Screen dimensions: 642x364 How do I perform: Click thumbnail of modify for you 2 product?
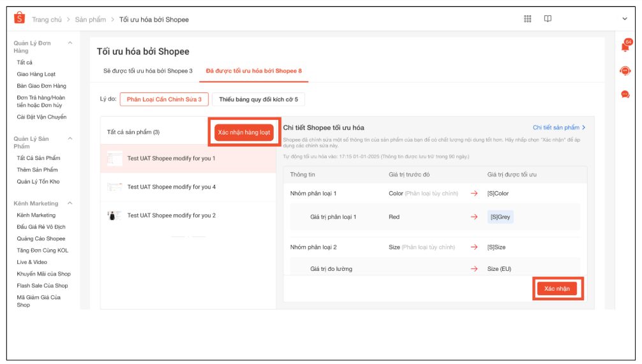coord(114,215)
